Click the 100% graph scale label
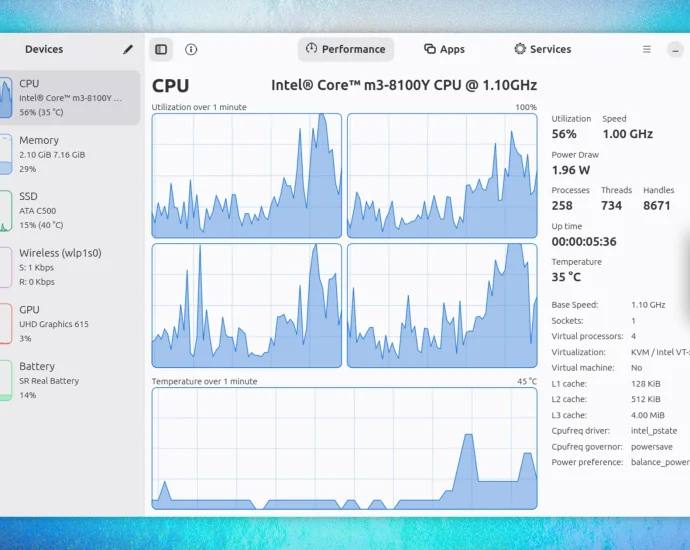Image resolution: width=690 pixels, height=550 pixels. [526, 107]
